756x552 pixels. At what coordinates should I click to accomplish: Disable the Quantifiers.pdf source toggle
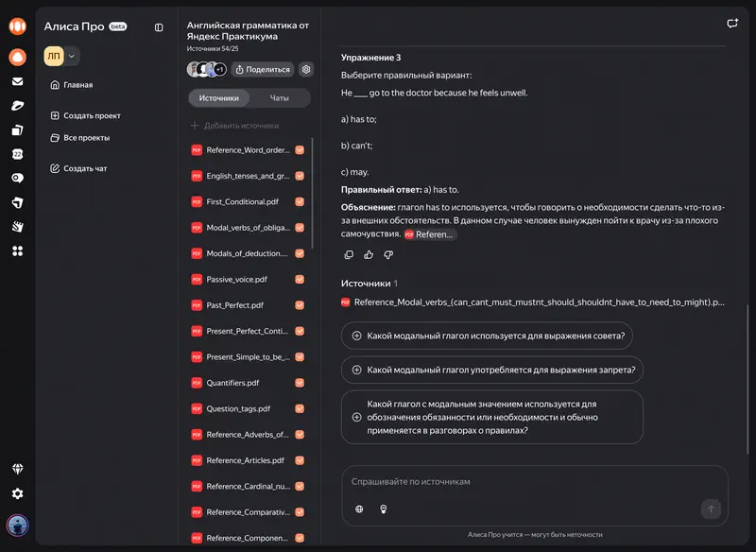click(x=301, y=383)
